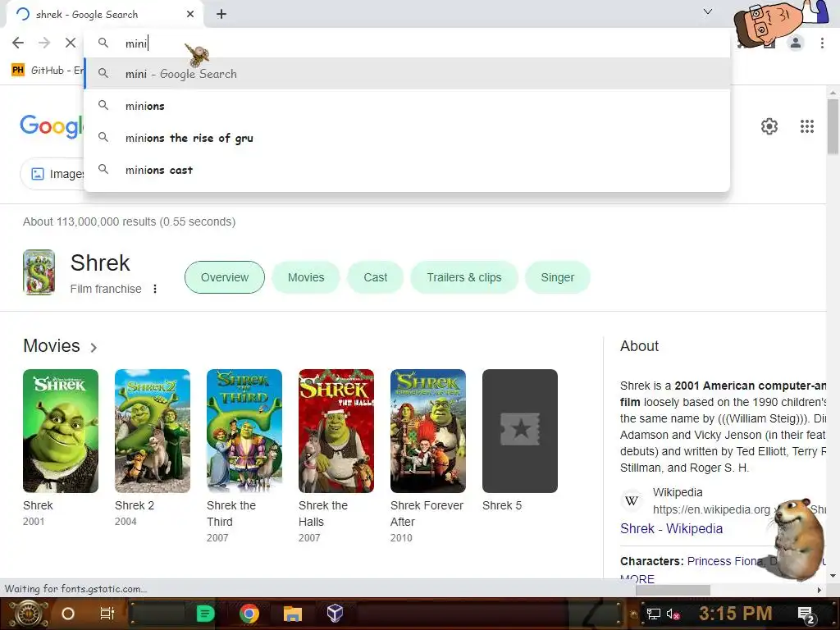Open the tab search chevron at top
Viewport: 840px width, 630px height.
click(708, 11)
